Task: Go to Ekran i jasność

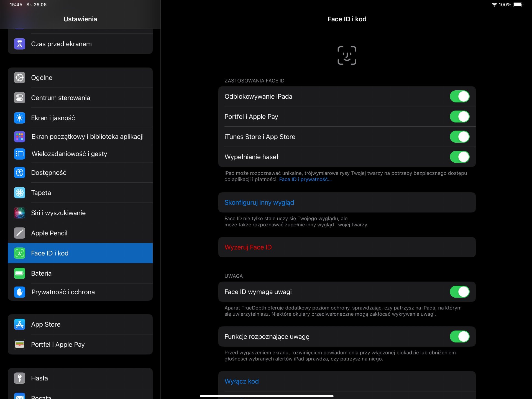Action: point(80,118)
